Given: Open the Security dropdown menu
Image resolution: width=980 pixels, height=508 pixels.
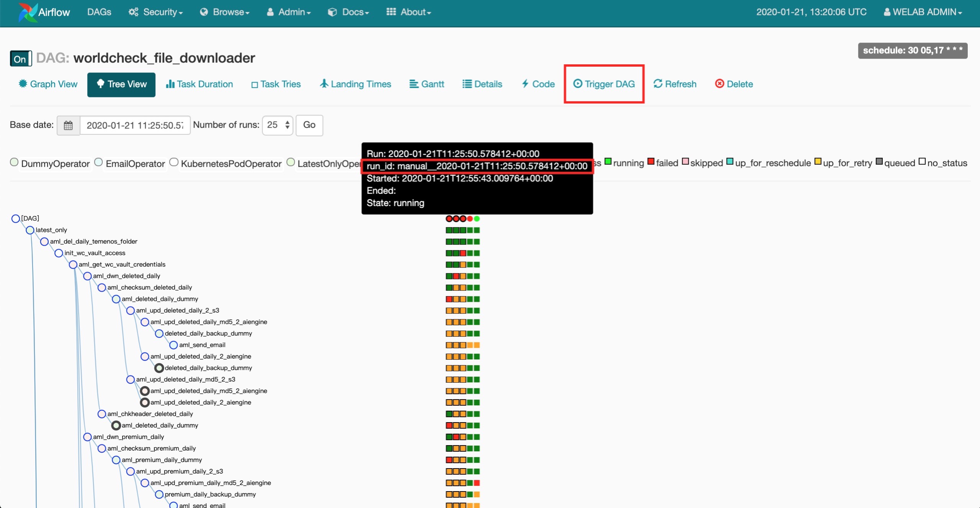Looking at the screenshot, I should pos(156,12).
